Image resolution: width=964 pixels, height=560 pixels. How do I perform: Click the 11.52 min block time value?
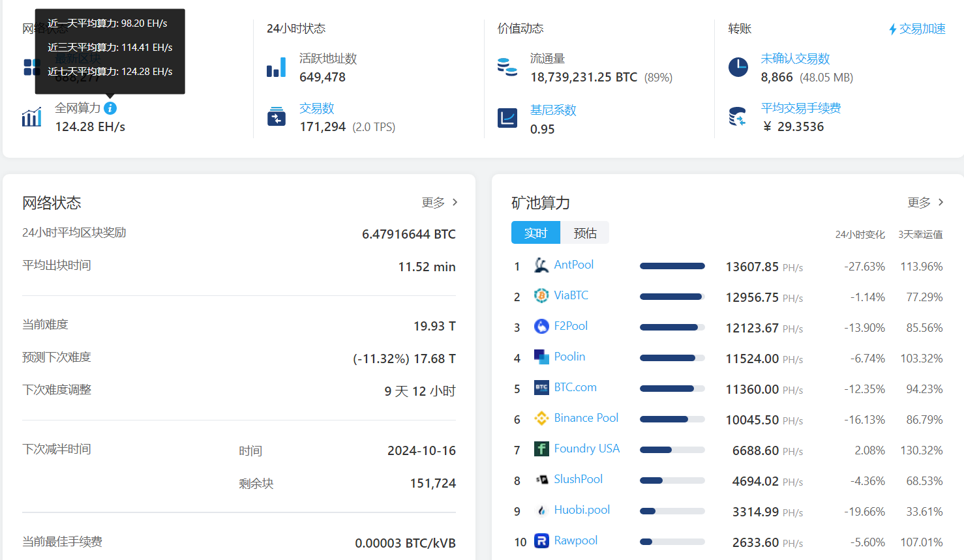tap(427, 267)
